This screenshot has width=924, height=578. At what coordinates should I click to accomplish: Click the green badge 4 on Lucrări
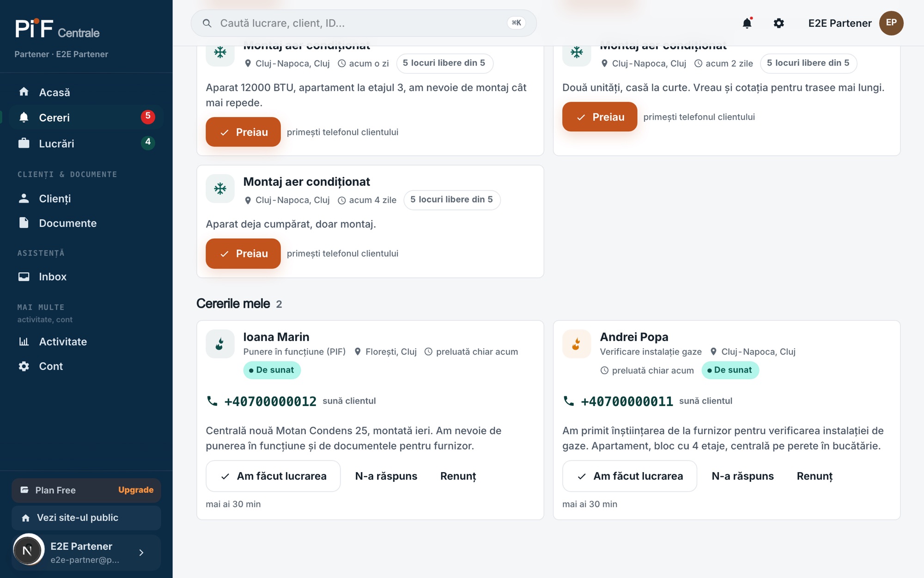coord(148,142)
